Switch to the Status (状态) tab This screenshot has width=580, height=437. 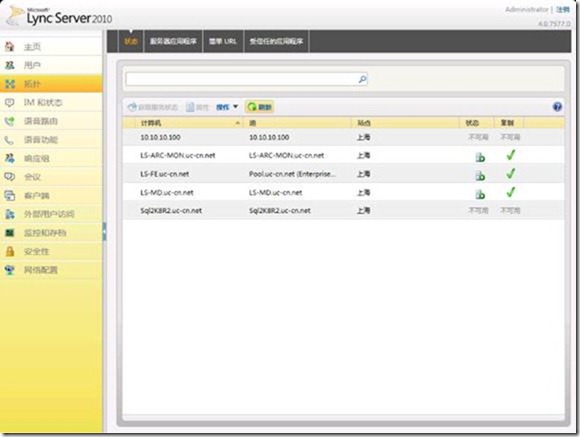click(x=131, y=41)
